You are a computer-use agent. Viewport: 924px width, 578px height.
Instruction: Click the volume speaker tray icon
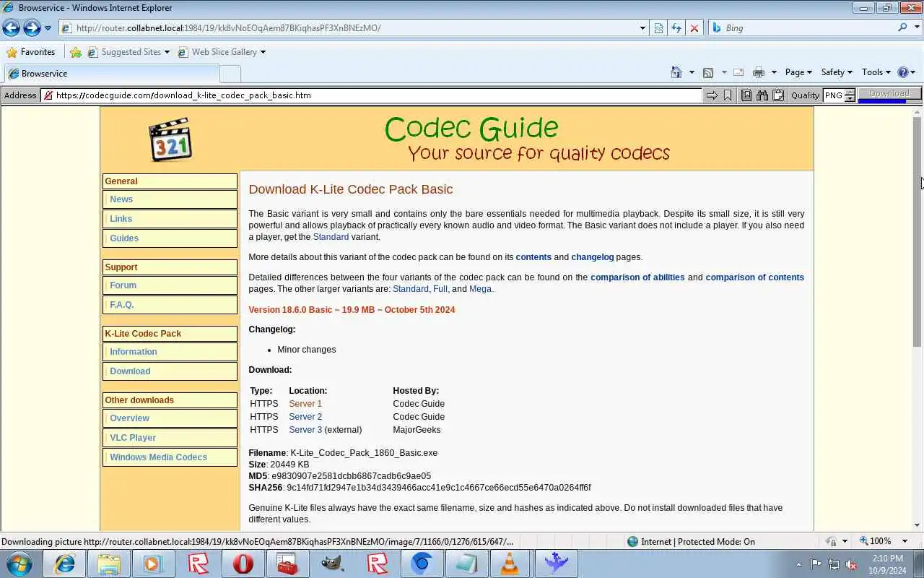[851, 564]
